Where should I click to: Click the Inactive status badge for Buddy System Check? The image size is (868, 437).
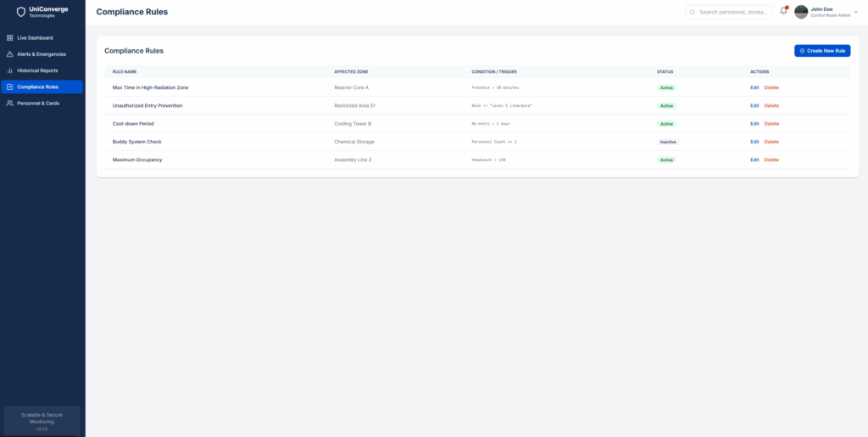tap(668, 142)
